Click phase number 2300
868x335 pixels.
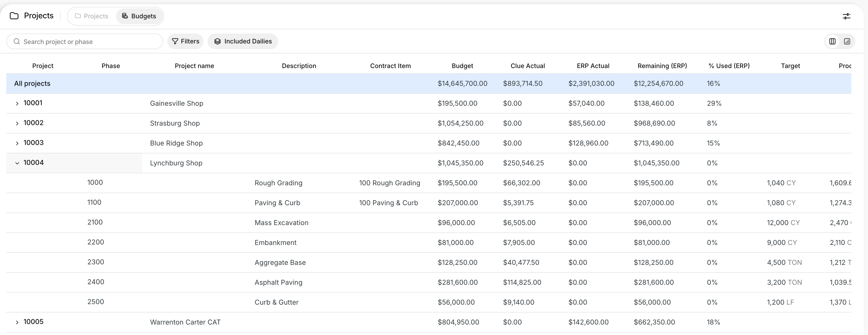96,262
